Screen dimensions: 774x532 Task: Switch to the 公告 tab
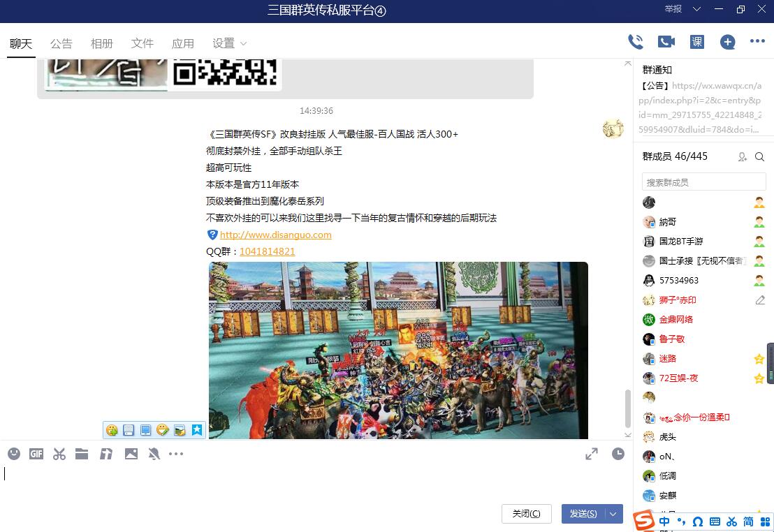click(61, 43)
